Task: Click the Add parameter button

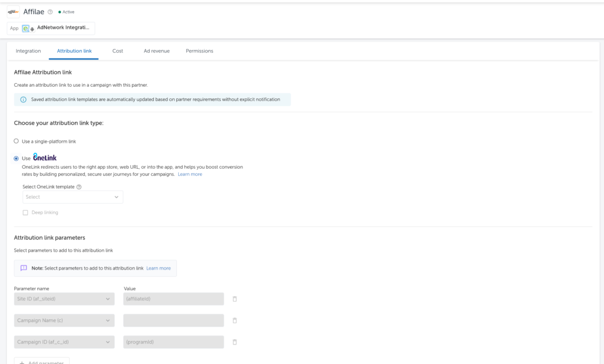Action: coord(42,361)
